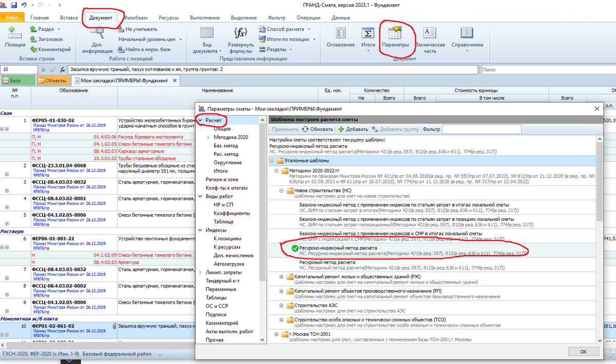The width and height of the screenshot is (616, 364).
Task: Collapse Виды работ tree section
Action: [200, 197]
